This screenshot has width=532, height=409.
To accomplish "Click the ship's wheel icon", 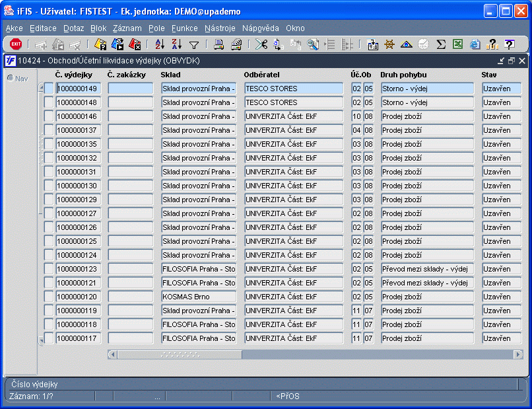I will [x=389, y=44].
